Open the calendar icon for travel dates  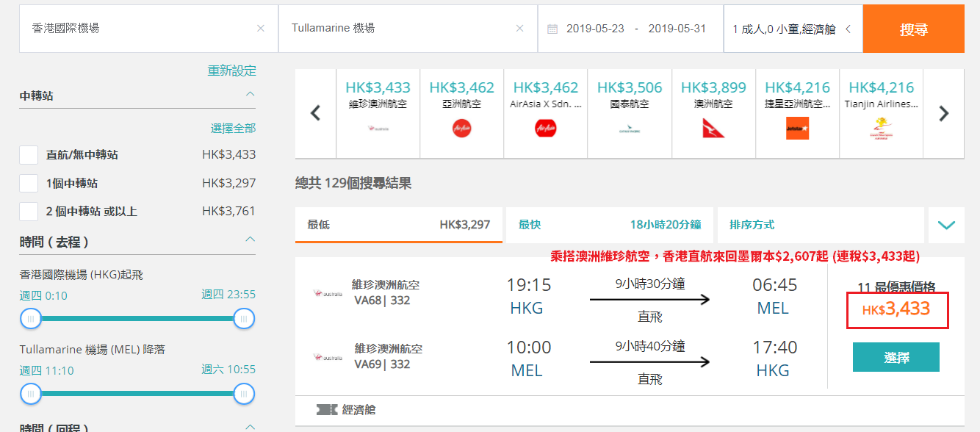552,29
